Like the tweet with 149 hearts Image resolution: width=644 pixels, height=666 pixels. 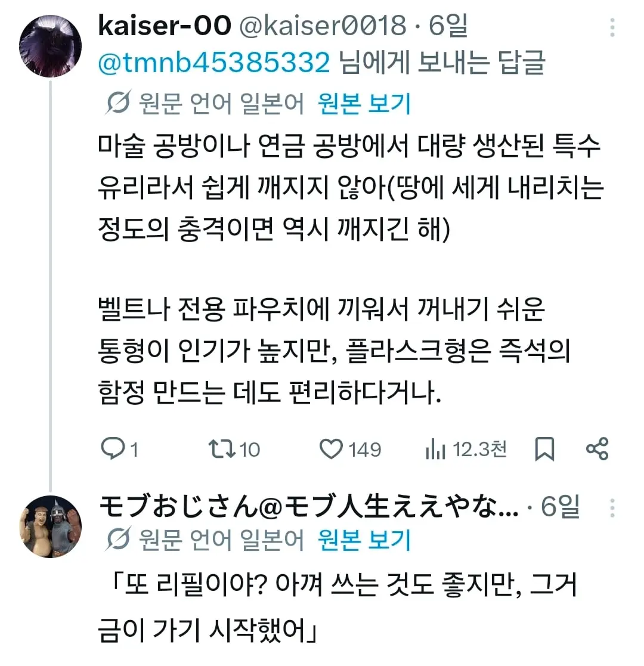[331, 449]
